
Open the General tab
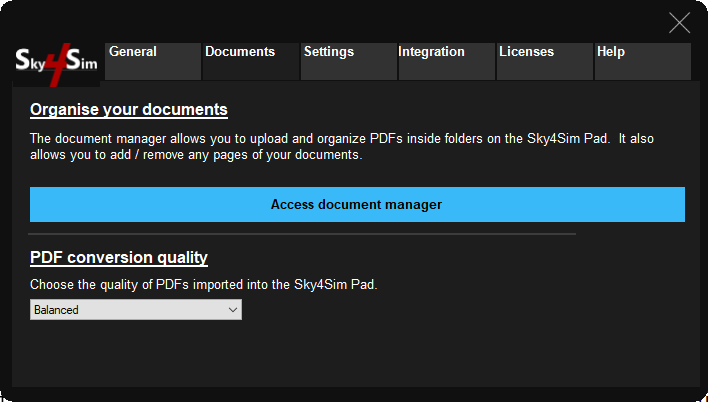point(153,61)
